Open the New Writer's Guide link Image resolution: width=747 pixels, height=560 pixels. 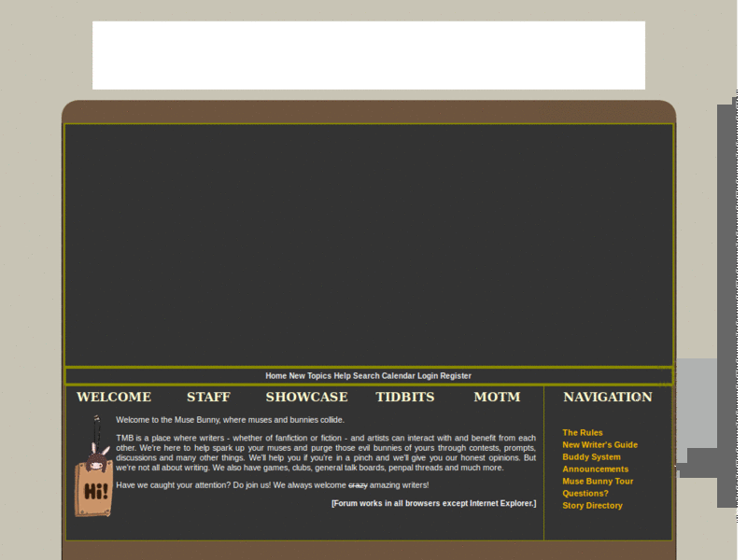pyautogui.click(x=599, y=445)
